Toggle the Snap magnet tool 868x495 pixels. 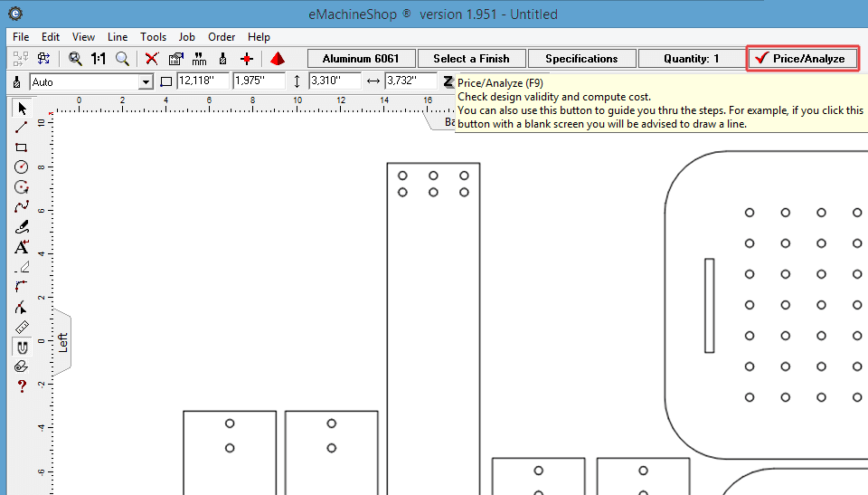22,347
